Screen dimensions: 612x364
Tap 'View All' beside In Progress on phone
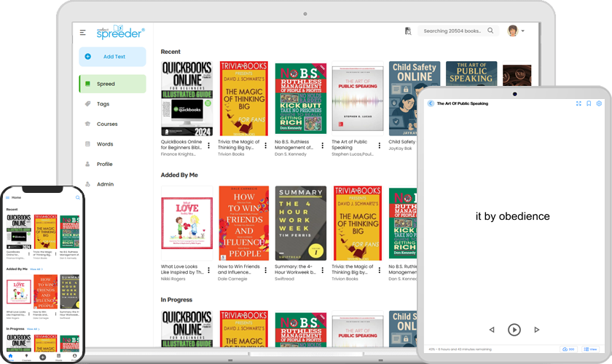coord(34,329)
